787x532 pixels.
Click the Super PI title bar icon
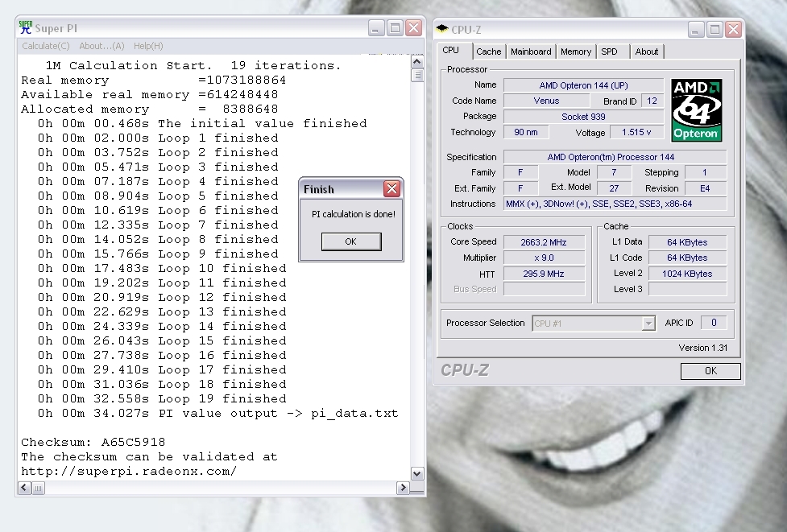(26, 28)
